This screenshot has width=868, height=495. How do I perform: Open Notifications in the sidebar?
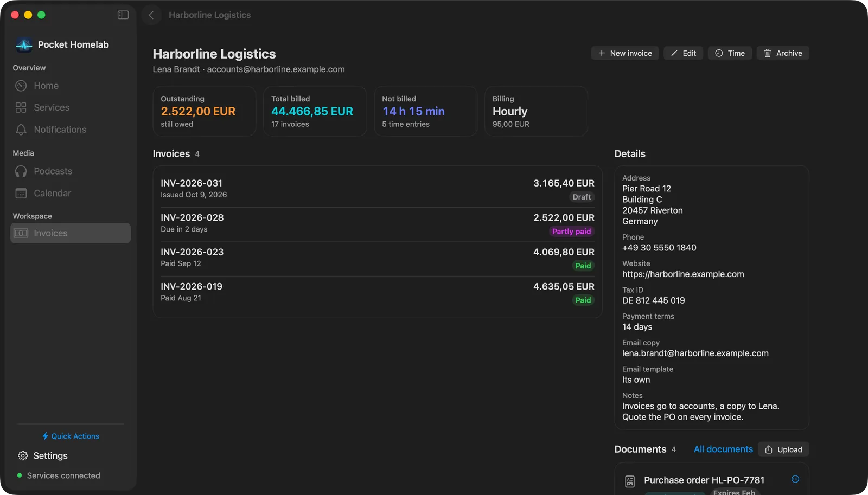[71, 130]
